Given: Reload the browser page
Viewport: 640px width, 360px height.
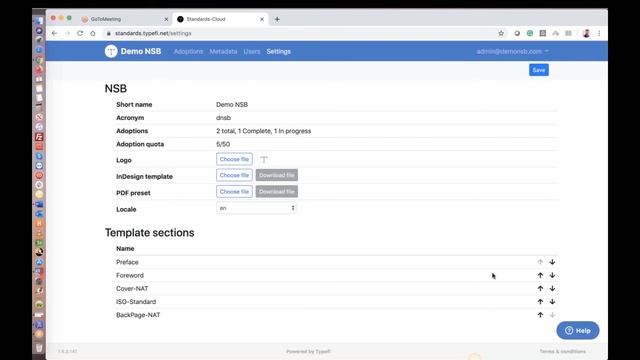Looking at the screenshot, I should (x=80, y=33).
